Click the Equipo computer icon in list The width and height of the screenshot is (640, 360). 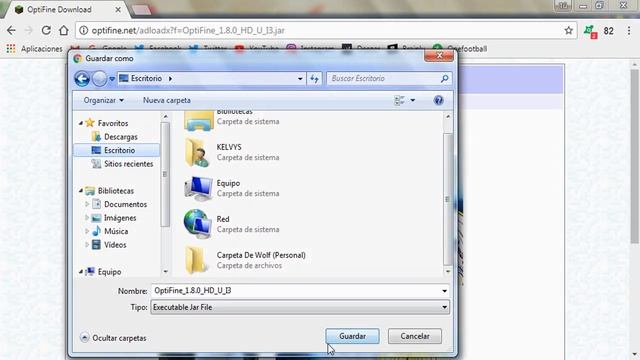(198, 188)
